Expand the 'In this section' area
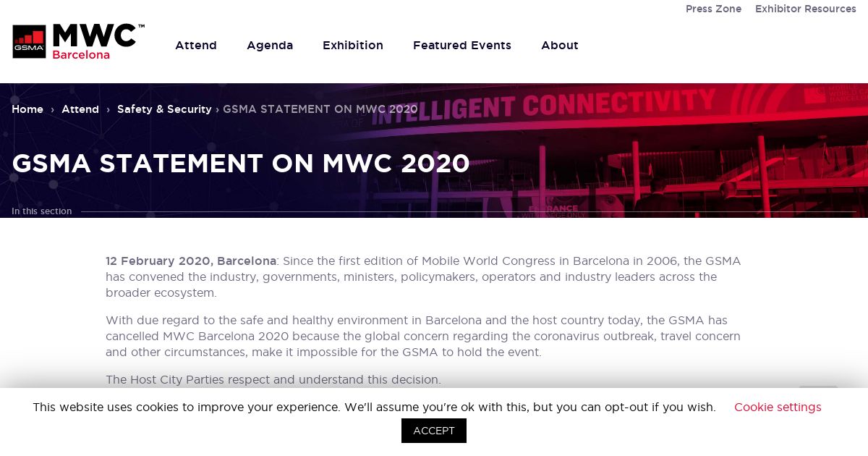 42,211
